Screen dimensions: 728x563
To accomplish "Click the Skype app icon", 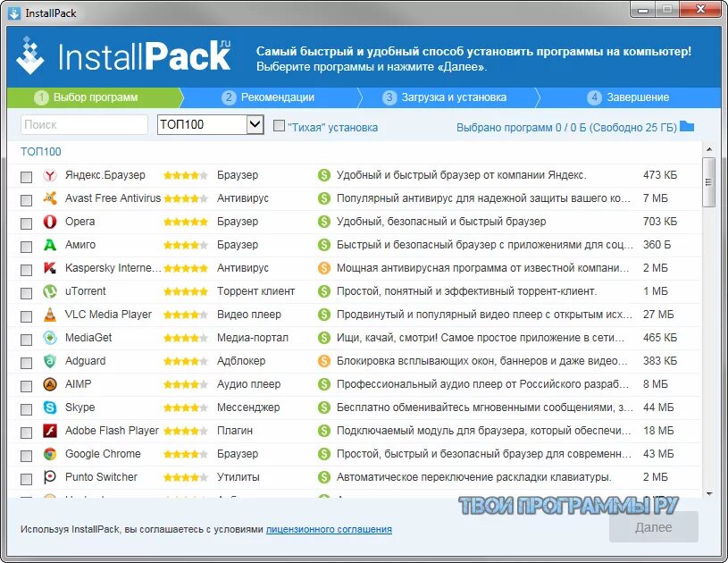I will coord(50,408).
